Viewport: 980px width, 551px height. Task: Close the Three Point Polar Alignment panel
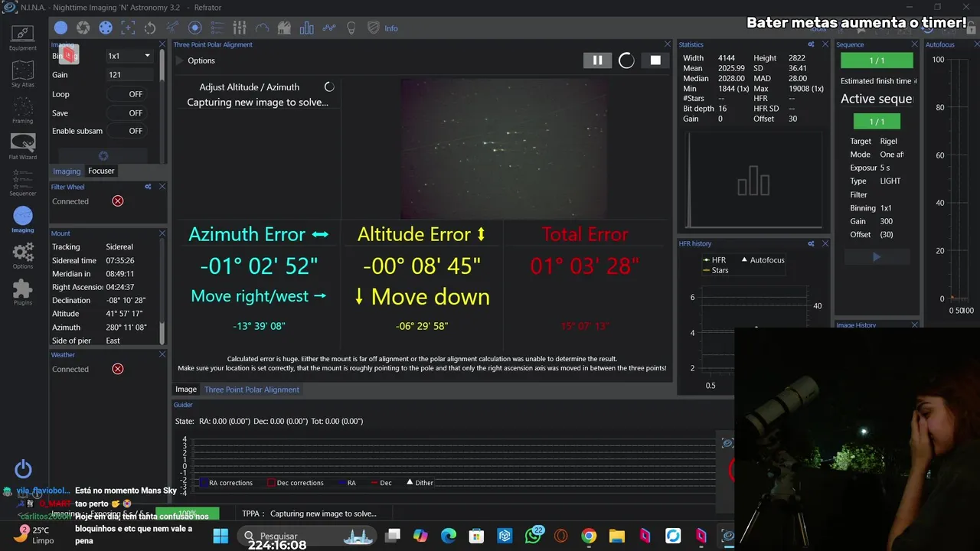[667, 44]
